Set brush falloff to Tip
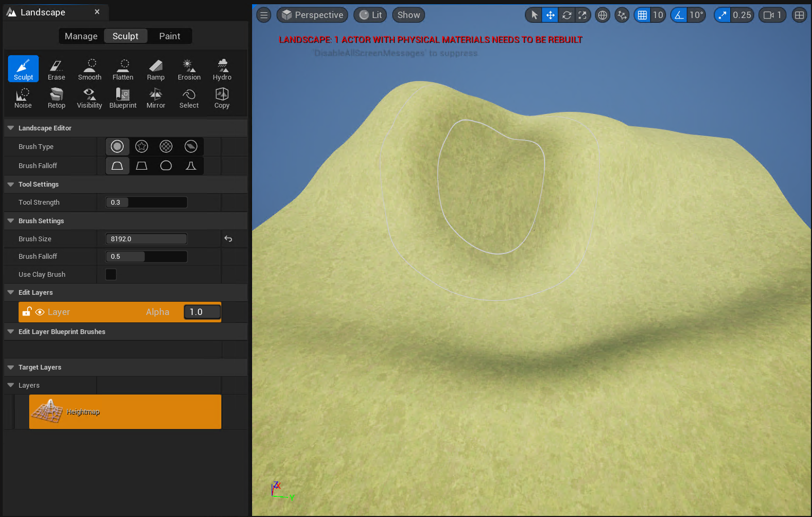The height and width of the screenshot is (517, 812). tap(191, 165)
